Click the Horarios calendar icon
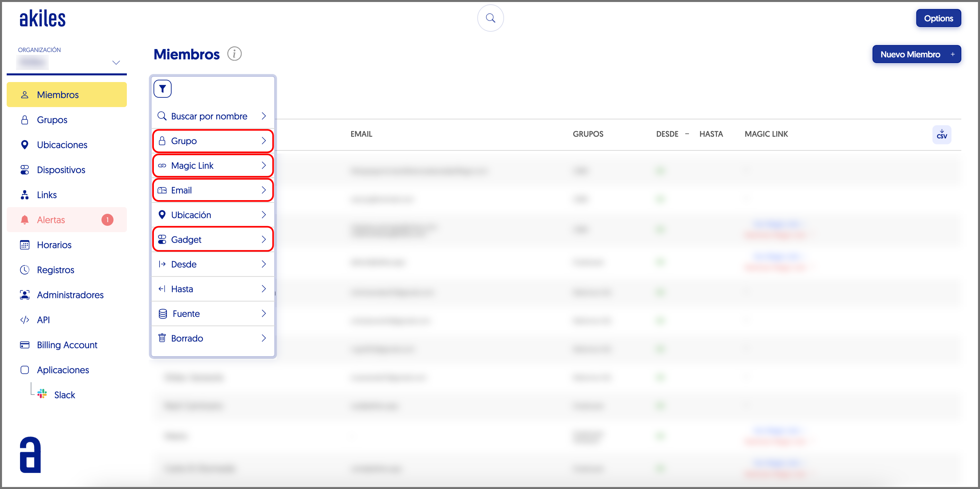The height and width of the screenshot is (489, 980). coord(25,245)
